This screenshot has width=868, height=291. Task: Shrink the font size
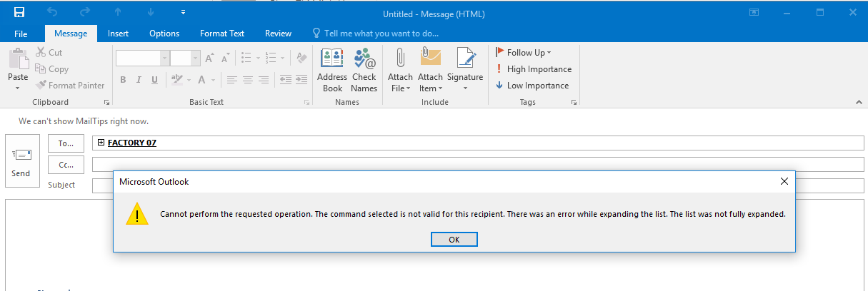(224, 58)
